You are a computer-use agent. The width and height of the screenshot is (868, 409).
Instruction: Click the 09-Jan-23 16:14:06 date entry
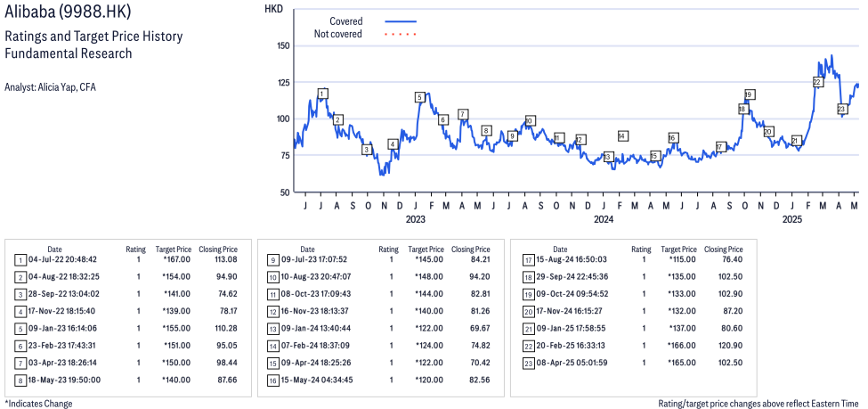64,328
